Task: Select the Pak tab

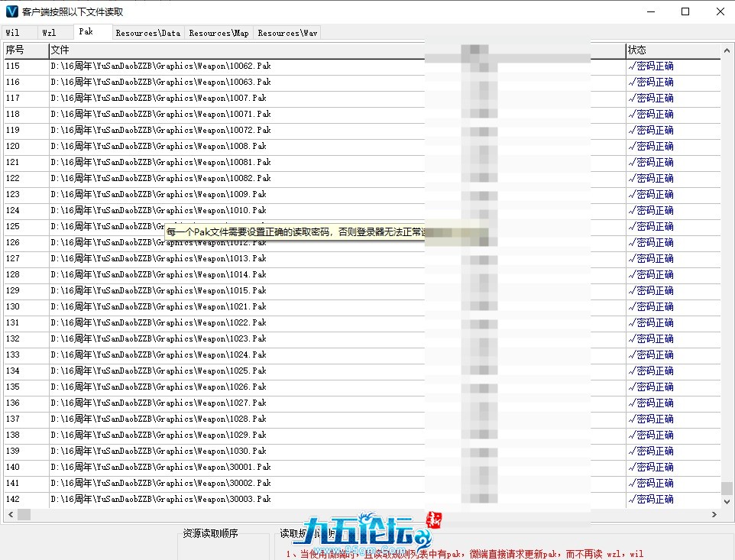Action: [92, 31]
